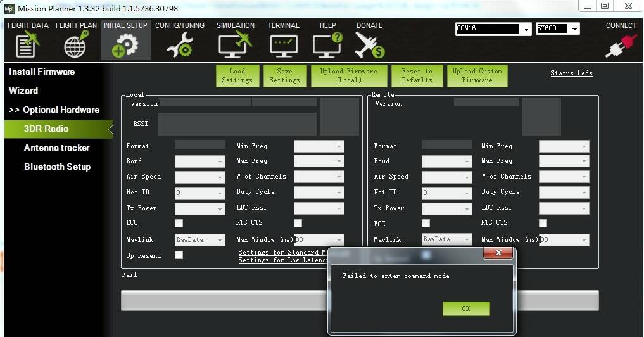This screenshot has width=644, height=337.
Task: Click Upload Firmware (Local) button
Action: pos(349,75)
